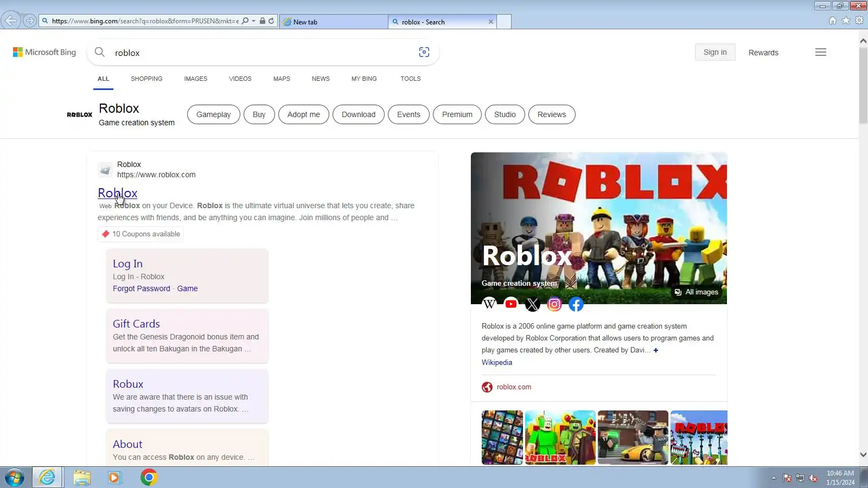Select the Download chip

point(359,114)
